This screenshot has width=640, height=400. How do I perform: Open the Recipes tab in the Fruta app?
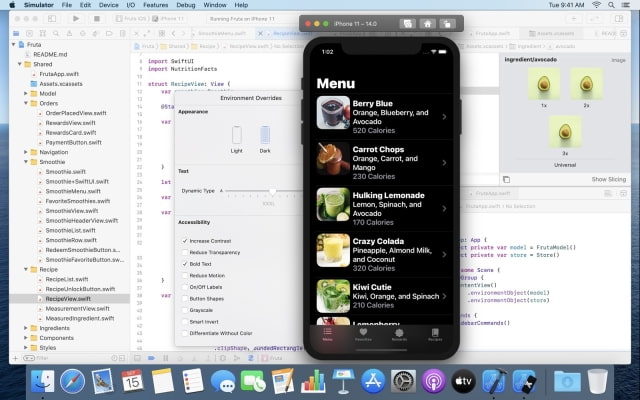click(x=434, y=334)
